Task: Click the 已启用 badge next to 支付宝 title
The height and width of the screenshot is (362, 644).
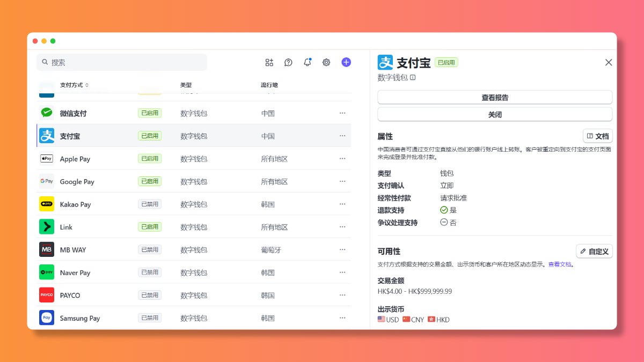Action: tap(447, 63)
